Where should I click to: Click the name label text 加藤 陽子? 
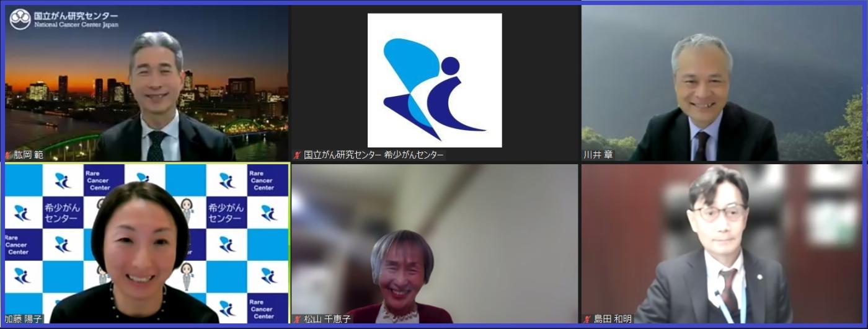(x=24, y=319)
